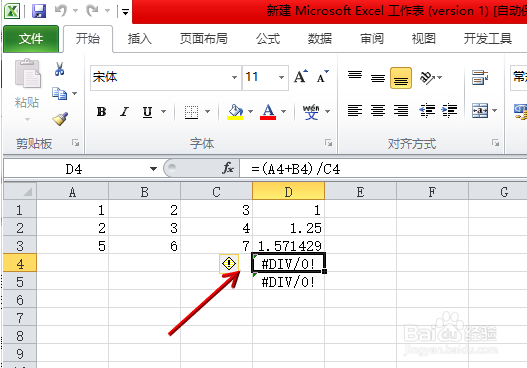Open the 对齐方式 alignment dialog launcher
The image size is (527, 368).
coord(495,143)
